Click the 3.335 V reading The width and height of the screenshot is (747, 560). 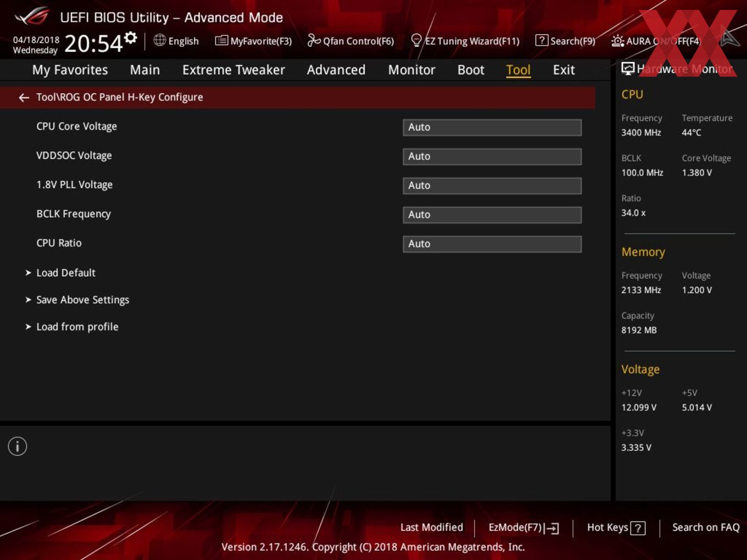(636, 447)
